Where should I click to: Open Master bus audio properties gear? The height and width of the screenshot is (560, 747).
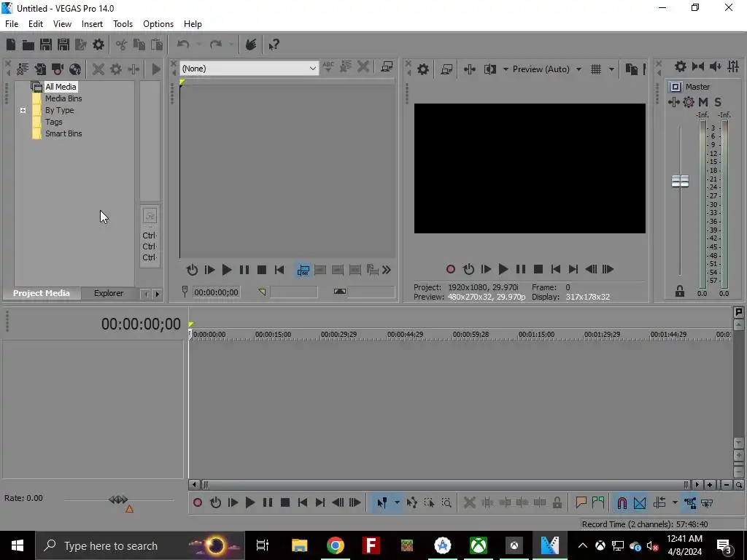(681, 66)
